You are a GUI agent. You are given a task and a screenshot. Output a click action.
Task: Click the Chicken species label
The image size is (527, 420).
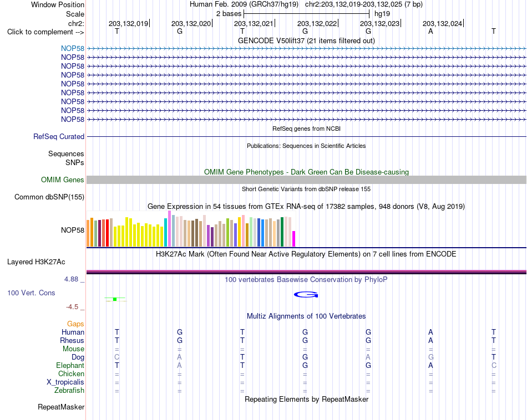71,373
